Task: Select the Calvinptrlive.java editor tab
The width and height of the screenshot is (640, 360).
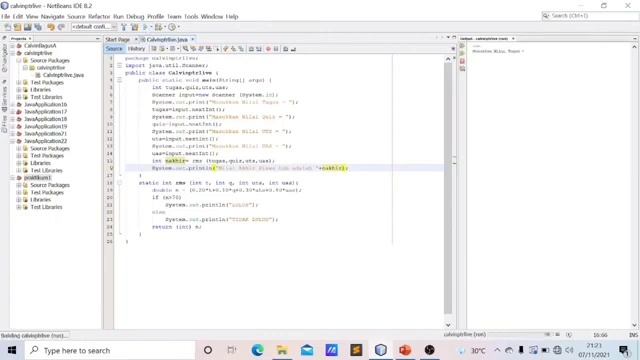Action: point(167,40)
